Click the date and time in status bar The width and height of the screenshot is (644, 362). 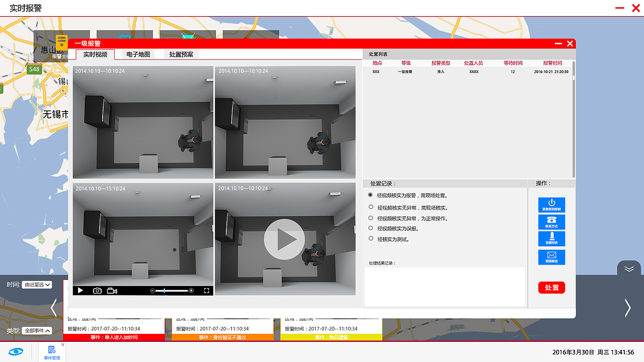[x=593, y=352]
